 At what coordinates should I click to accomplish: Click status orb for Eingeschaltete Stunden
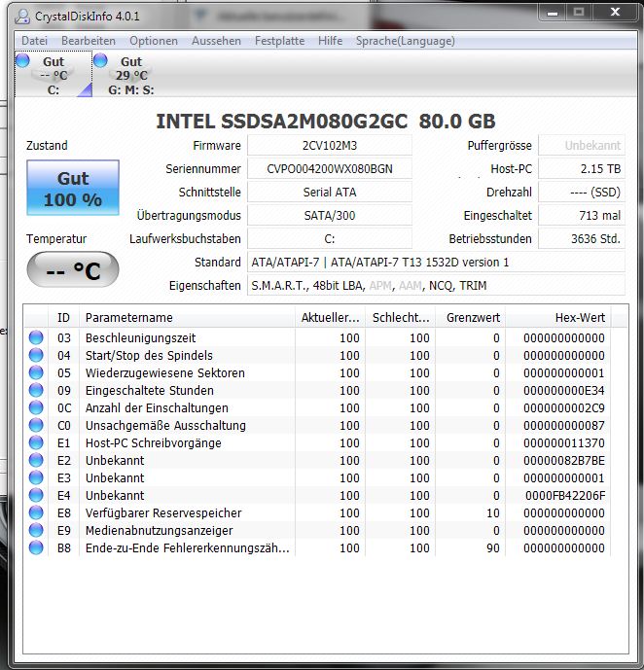click(x=36, y=390)
